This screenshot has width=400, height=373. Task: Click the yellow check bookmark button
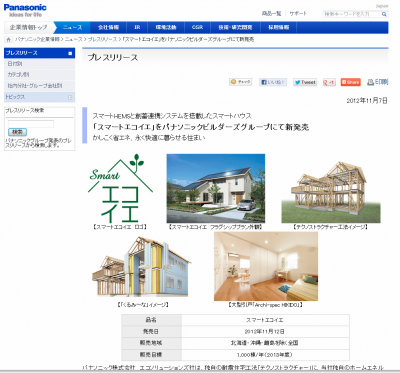click(240, 82)
